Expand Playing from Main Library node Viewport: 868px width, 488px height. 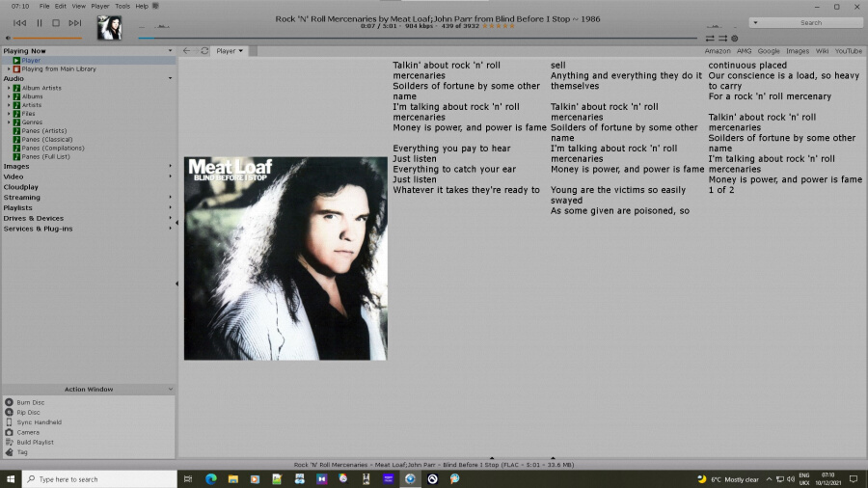coord(9,69)
